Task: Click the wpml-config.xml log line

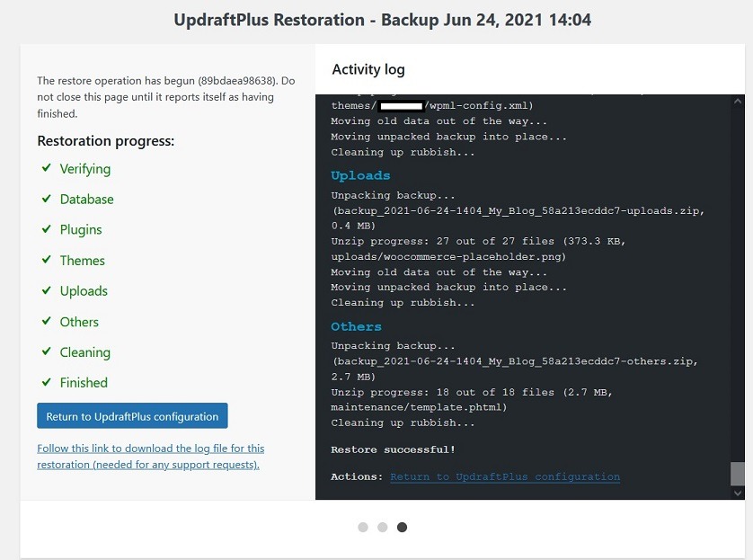Action: pyautogui.click(x=431, y=106)
